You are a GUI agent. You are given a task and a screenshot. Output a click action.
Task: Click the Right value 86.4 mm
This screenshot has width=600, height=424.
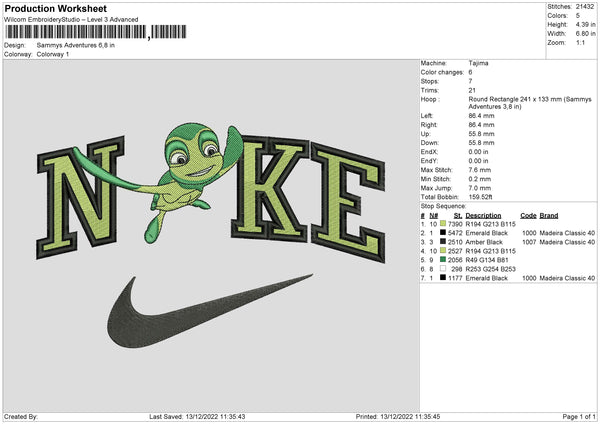pyautogui.click(x=481, y=125)
